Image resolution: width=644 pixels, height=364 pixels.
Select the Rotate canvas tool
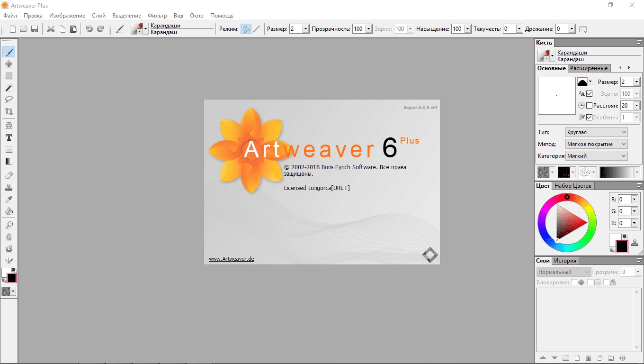9,249
